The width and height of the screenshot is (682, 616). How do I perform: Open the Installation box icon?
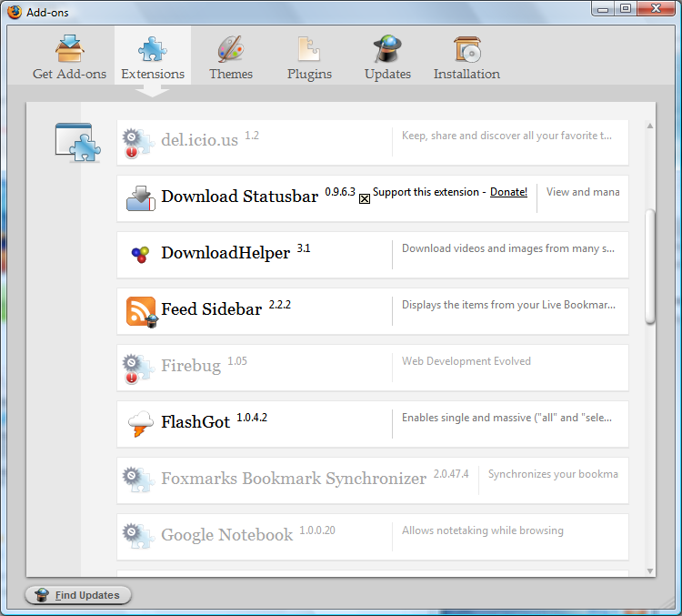(x=467, y=49)
